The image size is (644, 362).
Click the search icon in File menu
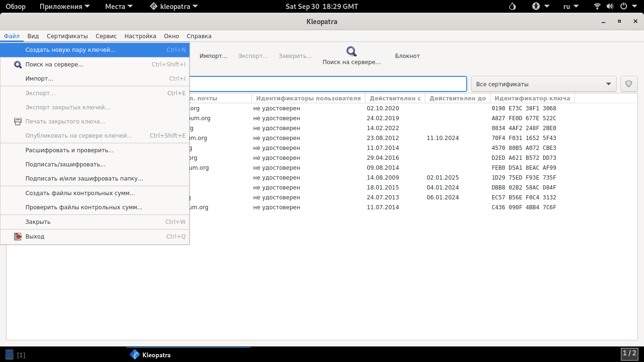click(18, 65)
